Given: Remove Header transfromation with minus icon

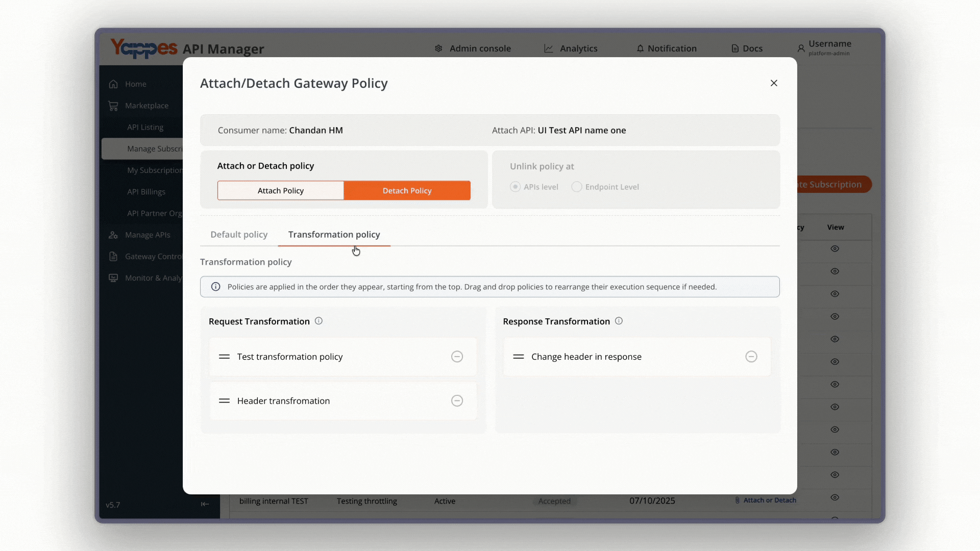Looking at the screenshot, I should coord(457,401).
